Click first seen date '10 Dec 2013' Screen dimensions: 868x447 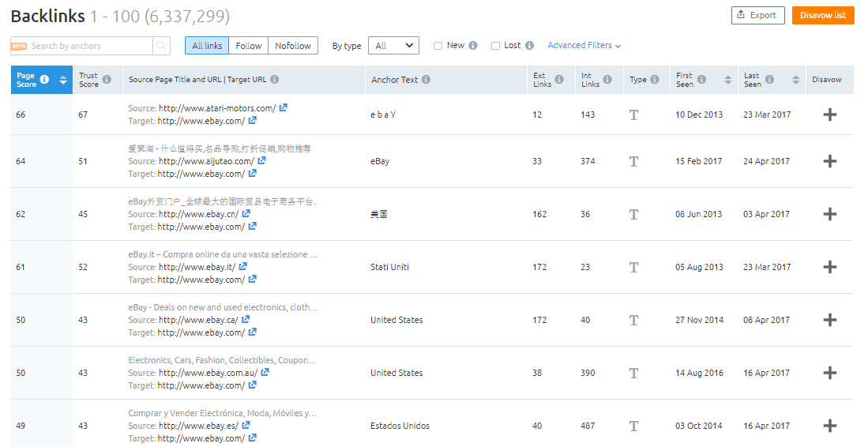click(x=699, y=115)
